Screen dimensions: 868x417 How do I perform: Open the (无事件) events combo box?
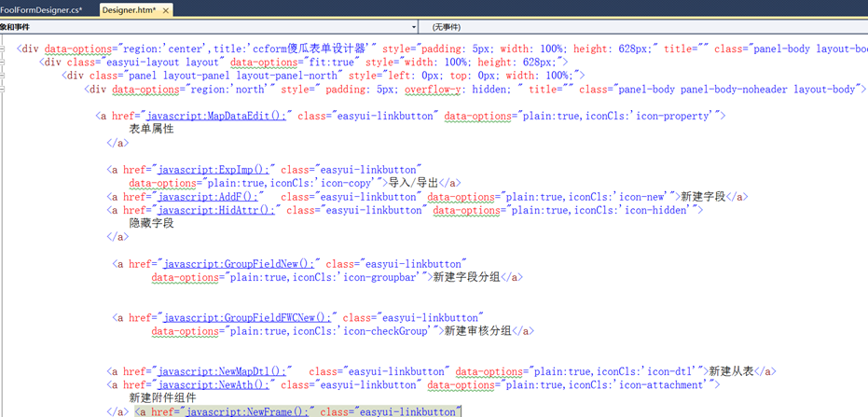click(644, 26)
